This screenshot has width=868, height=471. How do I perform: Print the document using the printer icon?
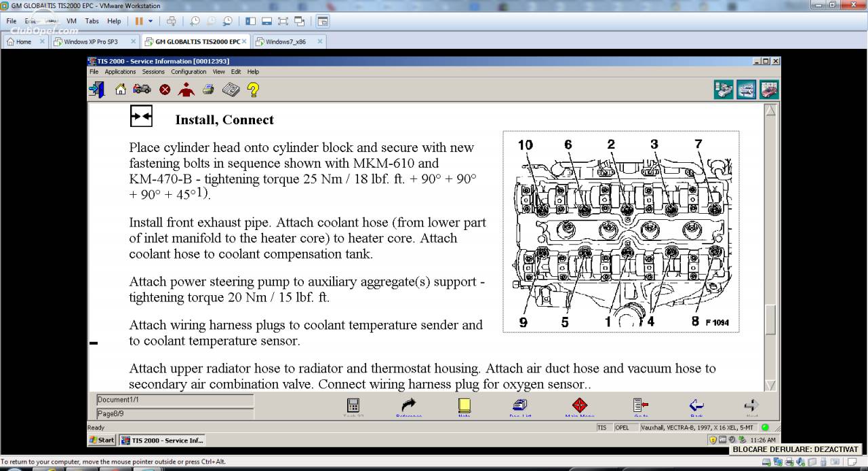tap(209, 89)
